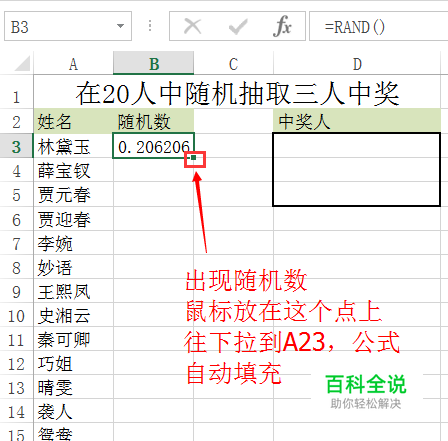448x441 pixels.
Task: Select row 14 header
Action: click(x=17, y=411)
